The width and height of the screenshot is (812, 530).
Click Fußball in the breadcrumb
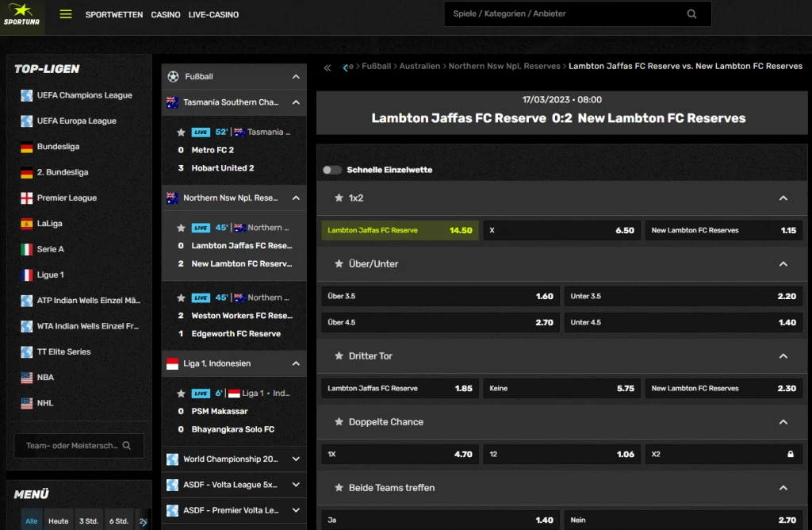click(377, 67)
